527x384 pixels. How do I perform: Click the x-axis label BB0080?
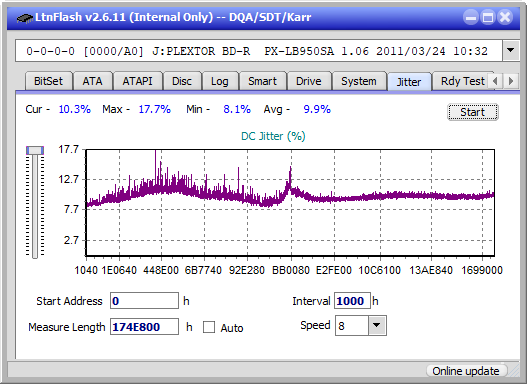point(291,270)
